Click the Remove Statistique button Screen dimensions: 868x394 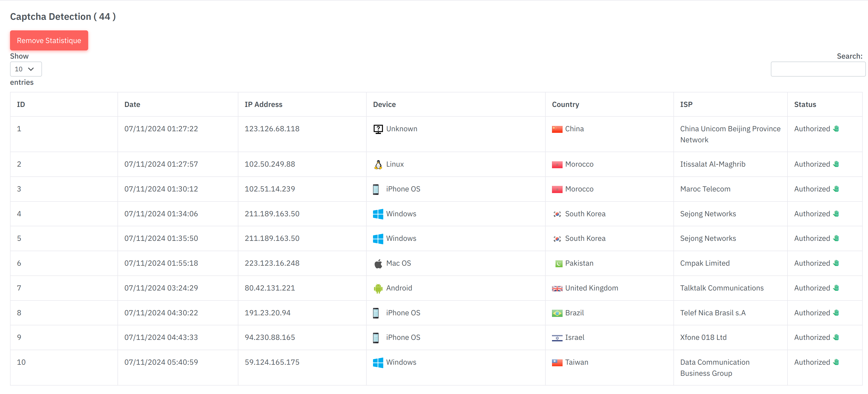[x=49, y=40]
